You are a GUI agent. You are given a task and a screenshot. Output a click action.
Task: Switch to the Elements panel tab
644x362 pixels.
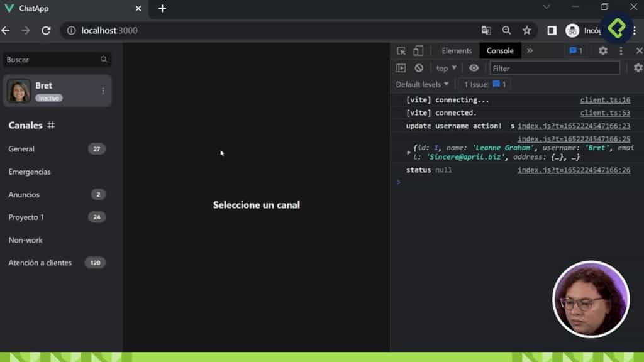point(456,50)
